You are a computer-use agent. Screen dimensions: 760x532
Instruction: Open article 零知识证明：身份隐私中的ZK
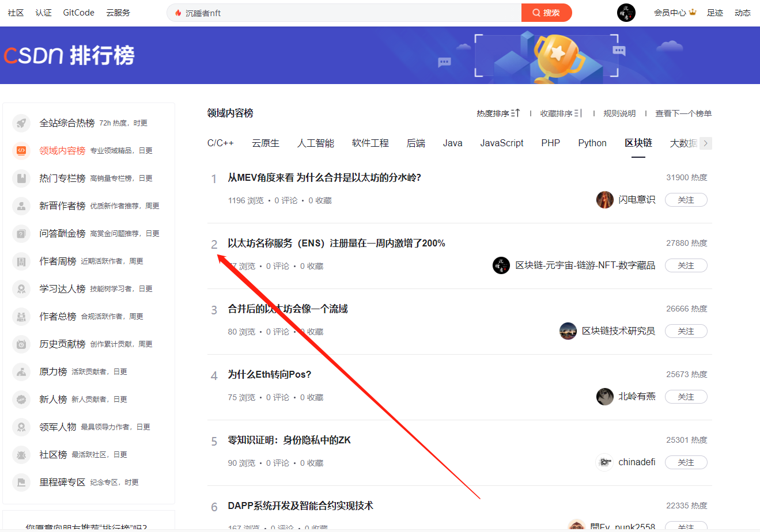pos(289,440)
